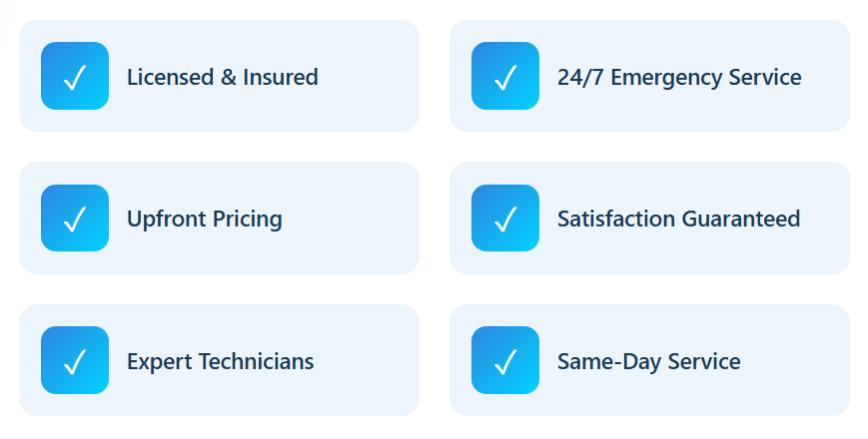Click the word Pricing in Upfront card
The height and width of the screenshot is (439, 868).
coord(245,219)
